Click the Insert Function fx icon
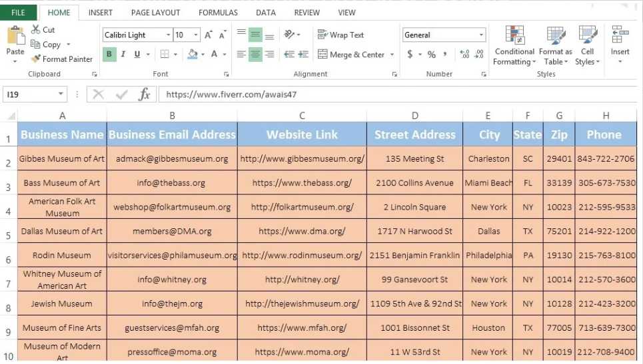Image resolution: width=643 pixels, height=364 pixels. 145,94
